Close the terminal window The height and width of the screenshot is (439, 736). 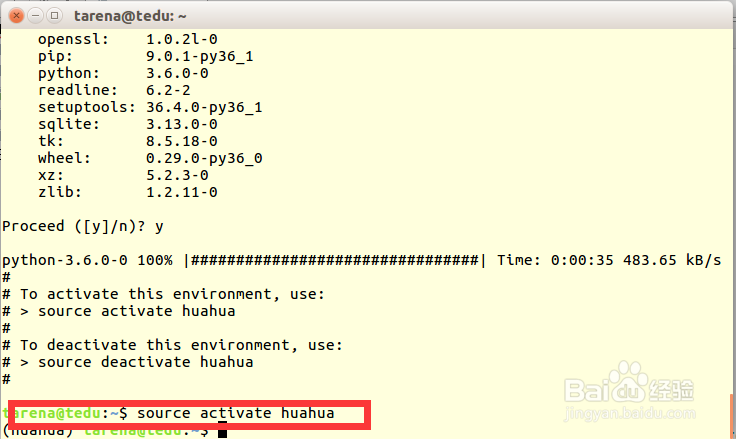click(17, 16)
